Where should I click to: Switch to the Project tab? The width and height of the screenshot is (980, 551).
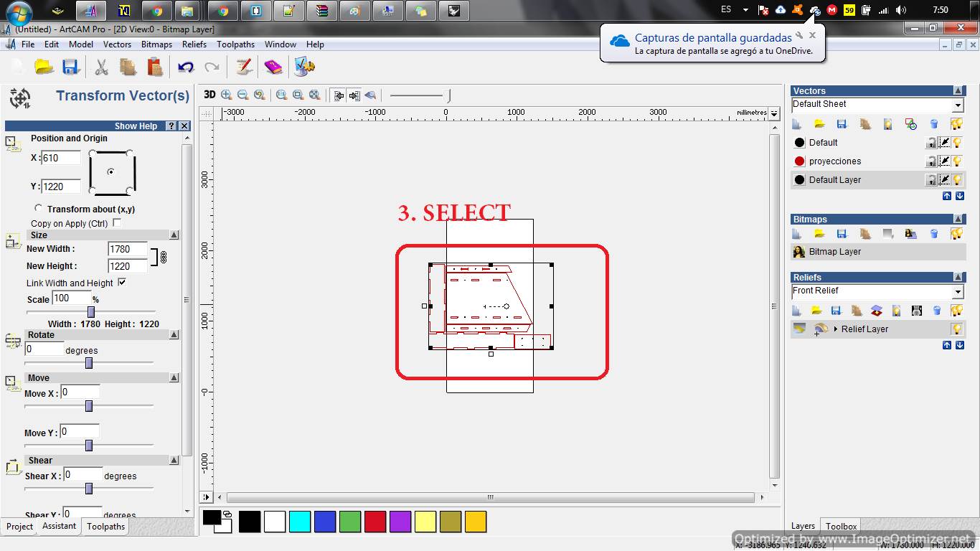pyautogui.click(x=19, y=527)
